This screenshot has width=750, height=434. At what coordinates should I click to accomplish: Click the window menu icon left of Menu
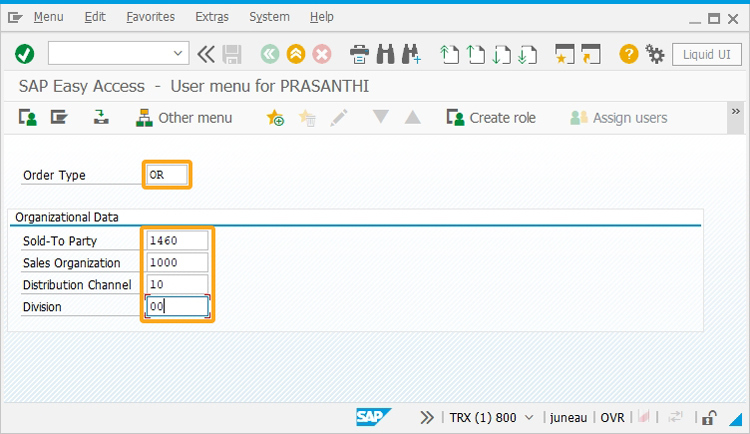[15, 18]
